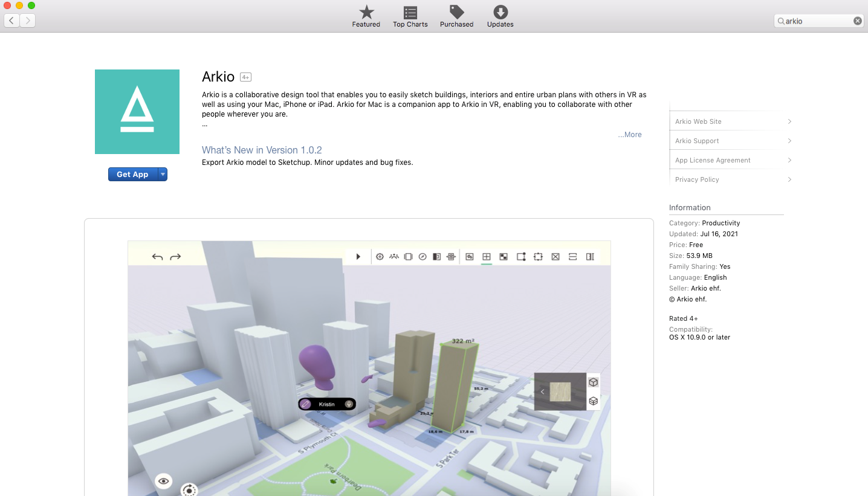Click the What's New in Version 1.0.2 heading

(262, 150)
